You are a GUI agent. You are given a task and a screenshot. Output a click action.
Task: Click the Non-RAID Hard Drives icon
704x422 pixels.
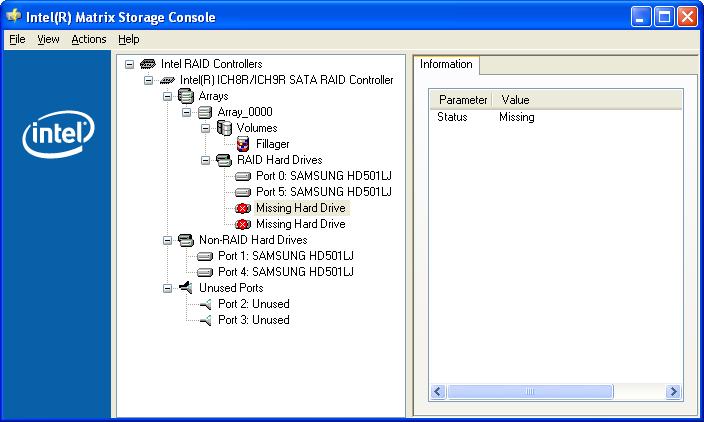click(x=186, y=240)
